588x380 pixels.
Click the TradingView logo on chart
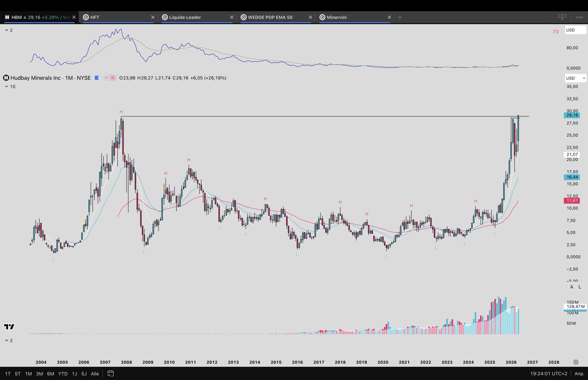[x=9, y=327]
